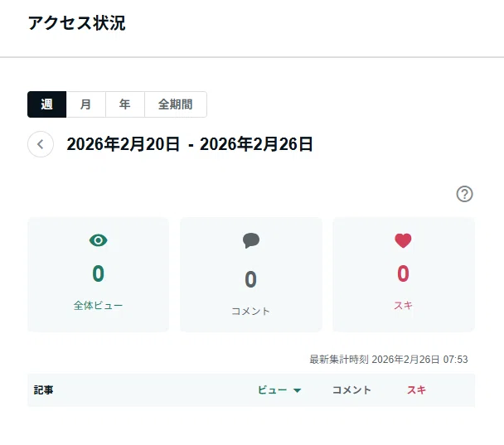The width and height of the screenshot is (504, 445).
Task: Click the help question mark icon
Action: [x=464, y=194]
